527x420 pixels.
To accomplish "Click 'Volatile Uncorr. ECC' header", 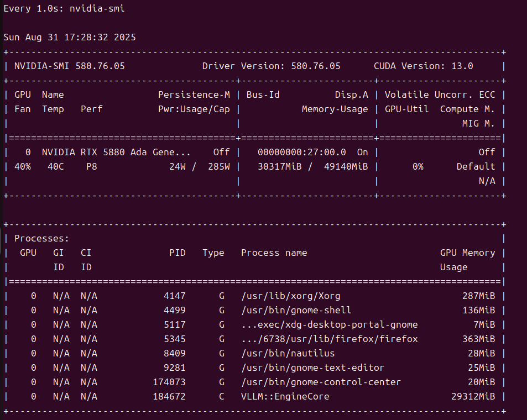I will (440, 95).
